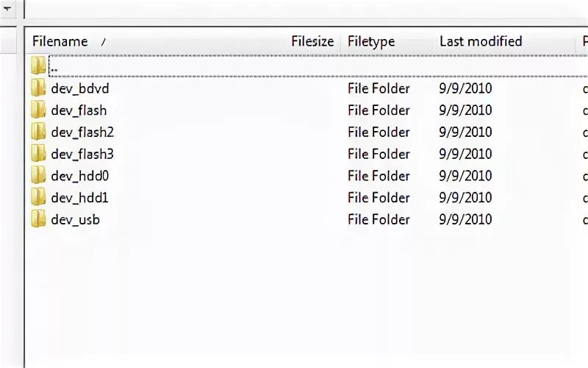Click the dev_flash folder icon
This screenshot has width=588, height=368.
[38, 110]
